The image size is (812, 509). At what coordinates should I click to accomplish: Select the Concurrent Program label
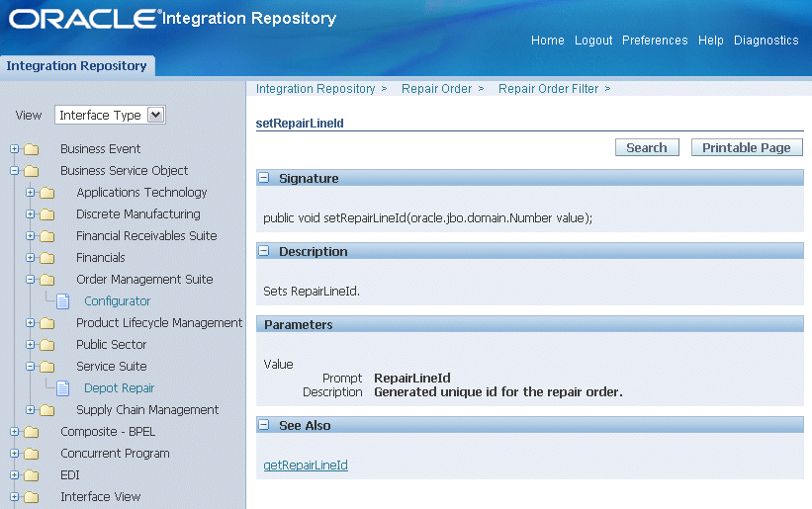(115, 453)
